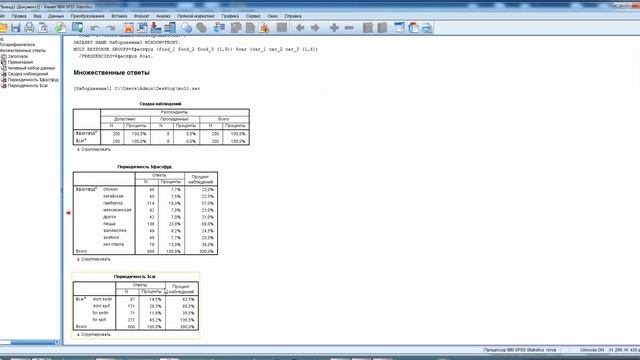This screenshot has height=360, width=640.
Task: Open the Данные menu
Action: 56,16
